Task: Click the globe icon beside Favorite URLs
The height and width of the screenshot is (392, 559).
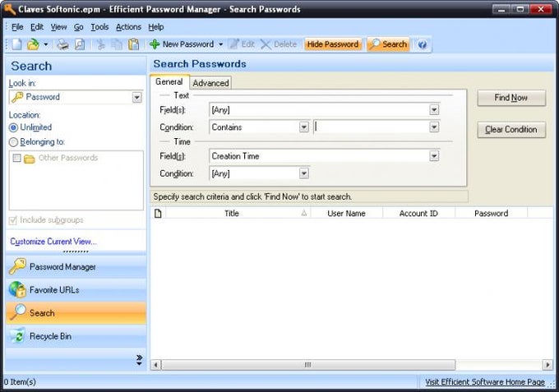Action: tap(17, 289)
